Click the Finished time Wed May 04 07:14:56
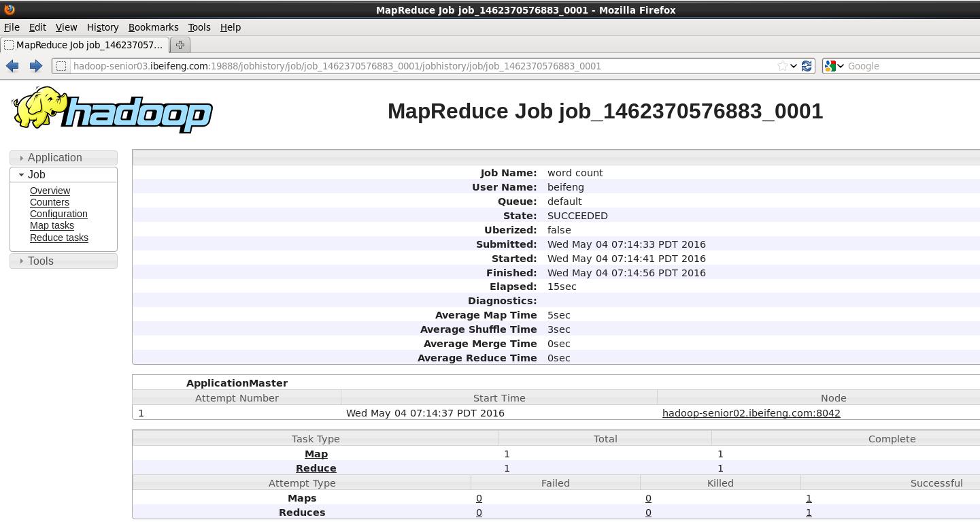Image resolution: width=980 pixels, height=522 pixels. point(626,273)
